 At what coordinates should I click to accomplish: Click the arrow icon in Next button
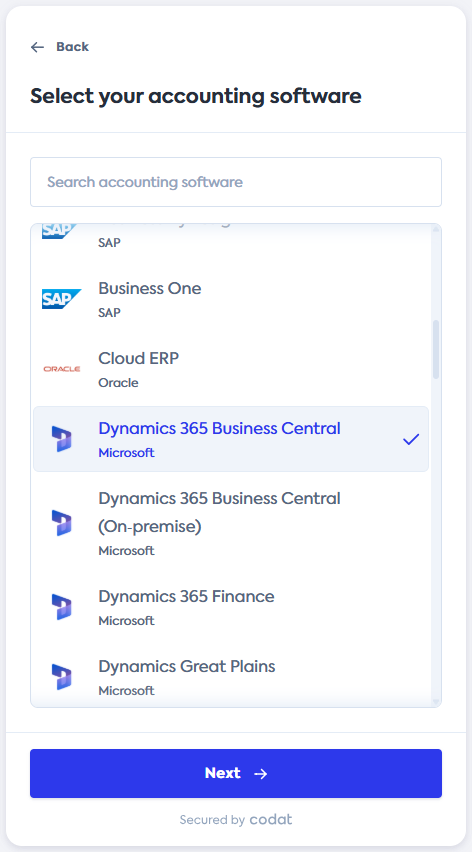pos(261,774)
